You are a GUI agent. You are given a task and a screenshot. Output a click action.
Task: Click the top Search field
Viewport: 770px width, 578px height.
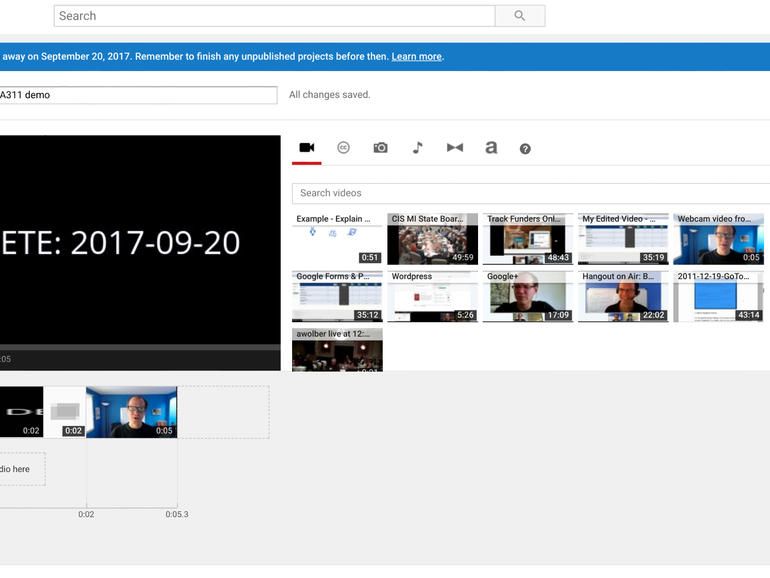coord(274,16)
